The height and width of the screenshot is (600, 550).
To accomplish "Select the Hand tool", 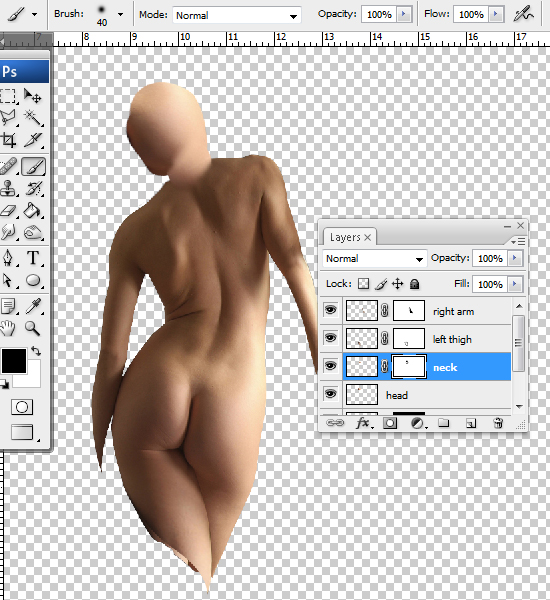I will (x=8, y=328).
